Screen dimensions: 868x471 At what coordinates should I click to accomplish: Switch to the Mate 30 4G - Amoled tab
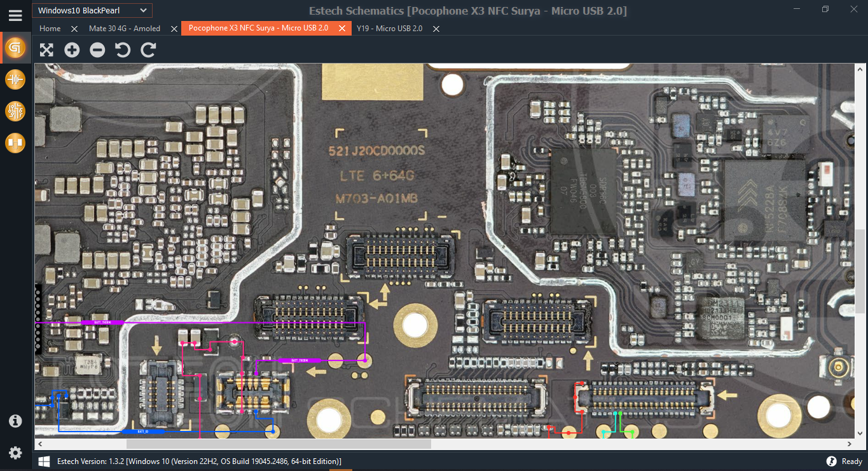(x=125, y=29)
